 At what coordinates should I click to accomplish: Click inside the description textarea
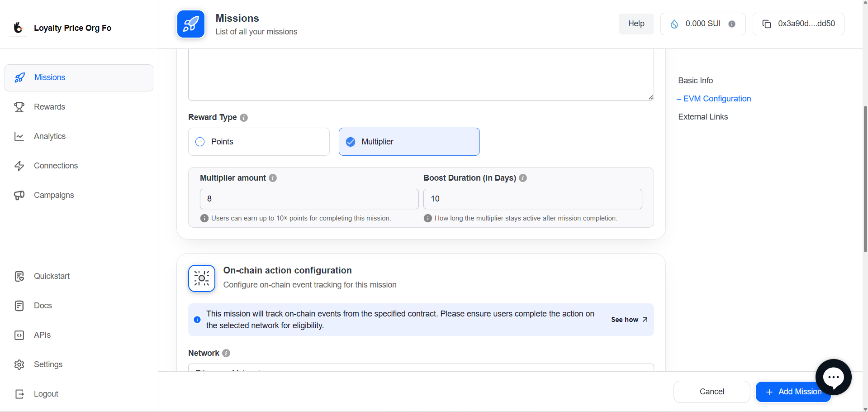(x=421, y=75)
